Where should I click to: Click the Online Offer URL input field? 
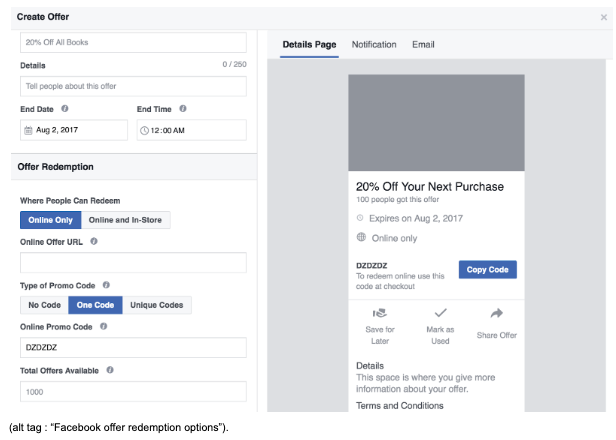[x=133, y=262]
